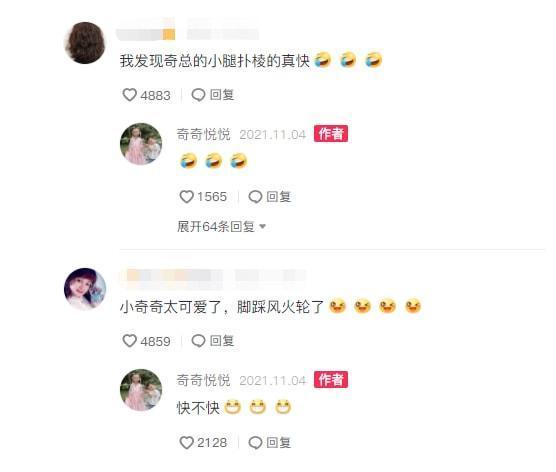Select the comment text 小奇奇太可爱了

click(x=171, y=307)
